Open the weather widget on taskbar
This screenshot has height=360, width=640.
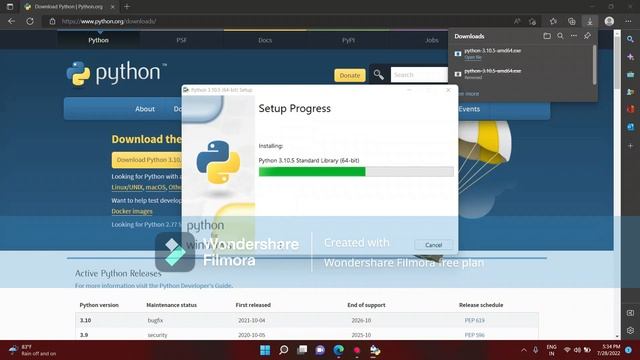click(x=33, y=350)
